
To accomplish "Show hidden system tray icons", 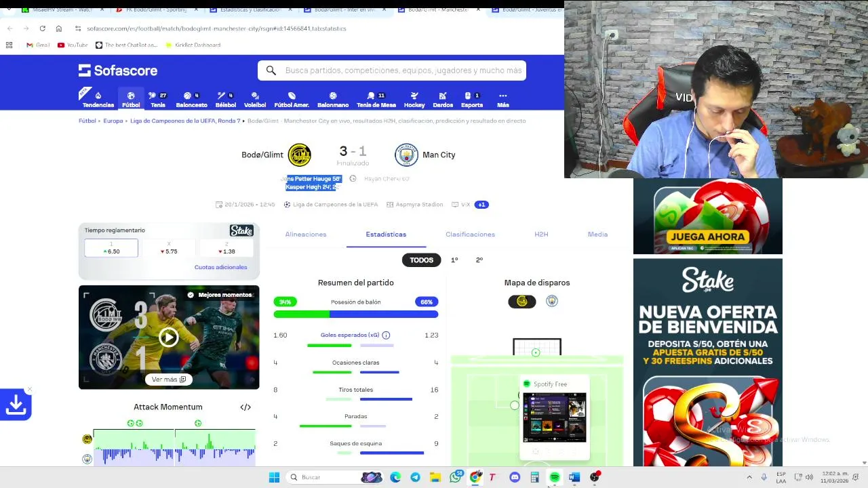I will 749,477.
